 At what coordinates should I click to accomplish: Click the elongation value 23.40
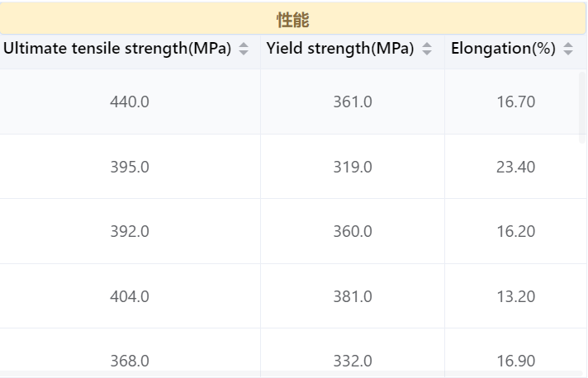click(x=515, y=167)
